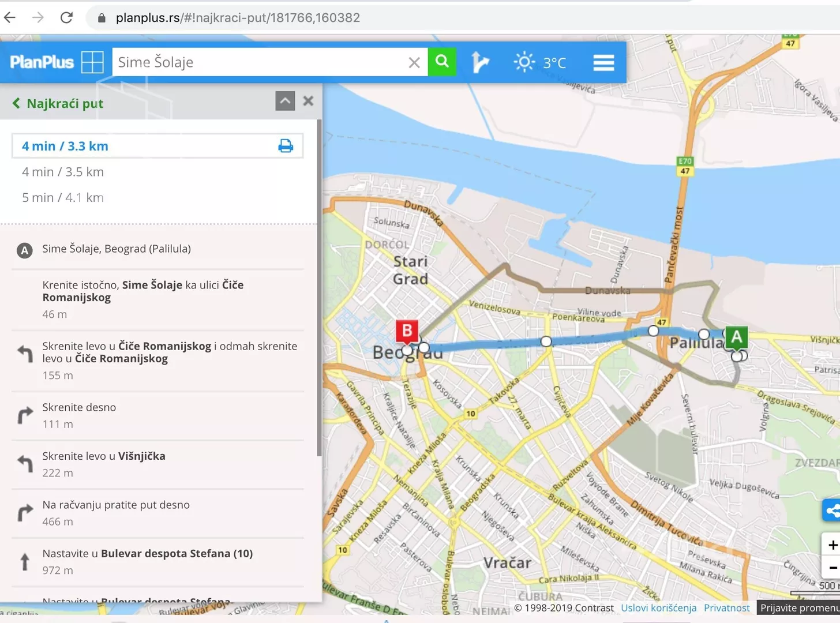
Task: Click the Sime Šolaje search input field
Action: click(260, 62)
